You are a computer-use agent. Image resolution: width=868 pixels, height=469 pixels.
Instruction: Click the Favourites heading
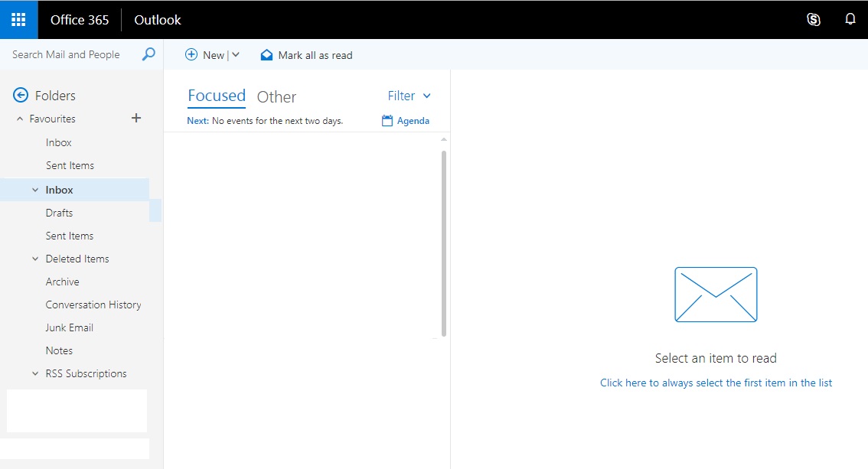point(53,119)
